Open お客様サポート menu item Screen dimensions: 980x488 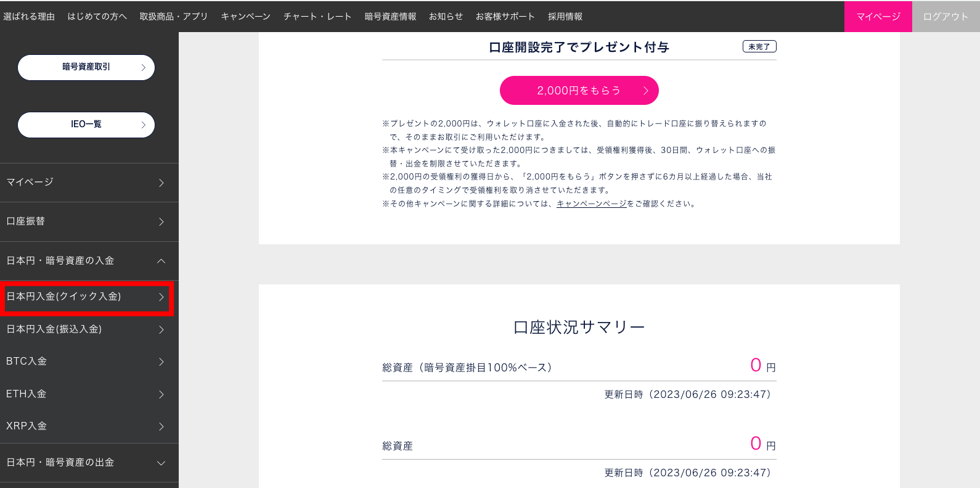tap(505, 17)
